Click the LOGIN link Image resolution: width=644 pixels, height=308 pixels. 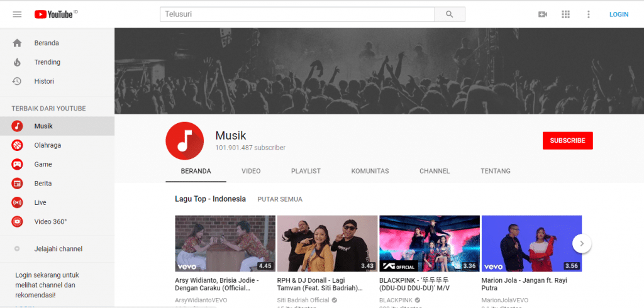[x=619, y=14]
